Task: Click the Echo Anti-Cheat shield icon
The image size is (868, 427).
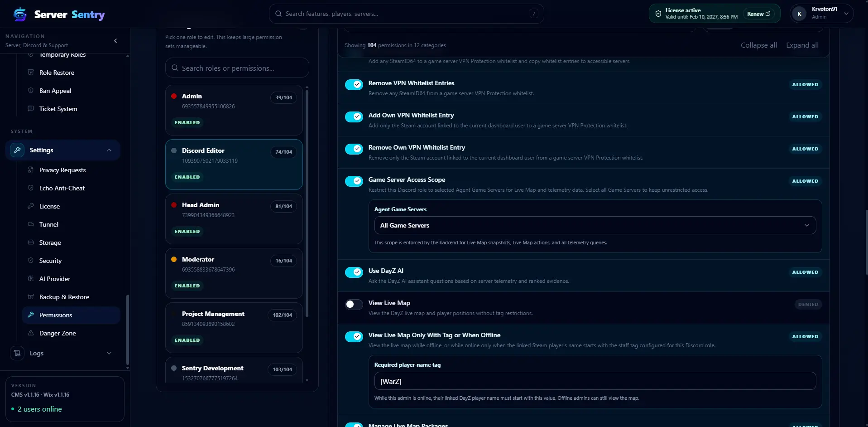Action: [31, 188]
